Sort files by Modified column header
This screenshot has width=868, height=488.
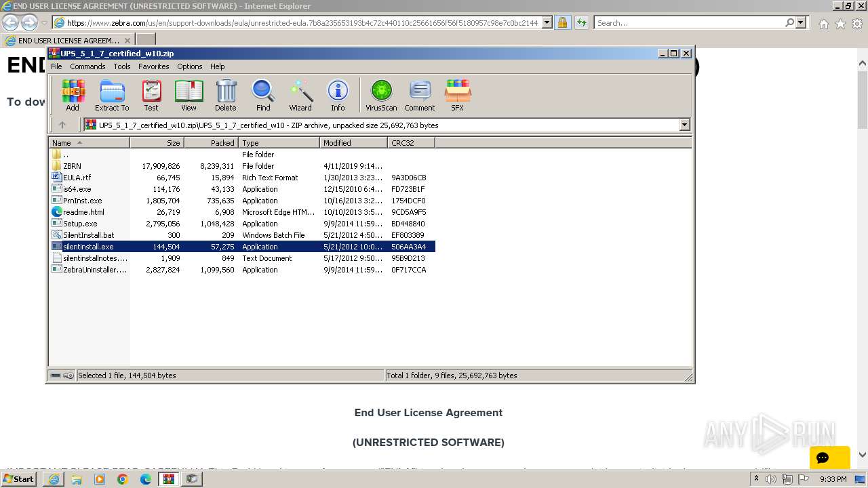353,143
